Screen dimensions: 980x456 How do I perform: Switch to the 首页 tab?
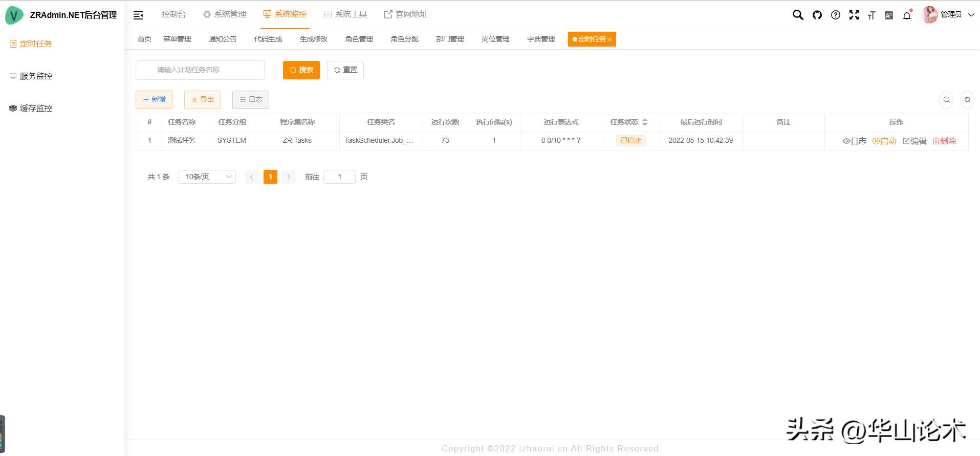coord(144,39)
